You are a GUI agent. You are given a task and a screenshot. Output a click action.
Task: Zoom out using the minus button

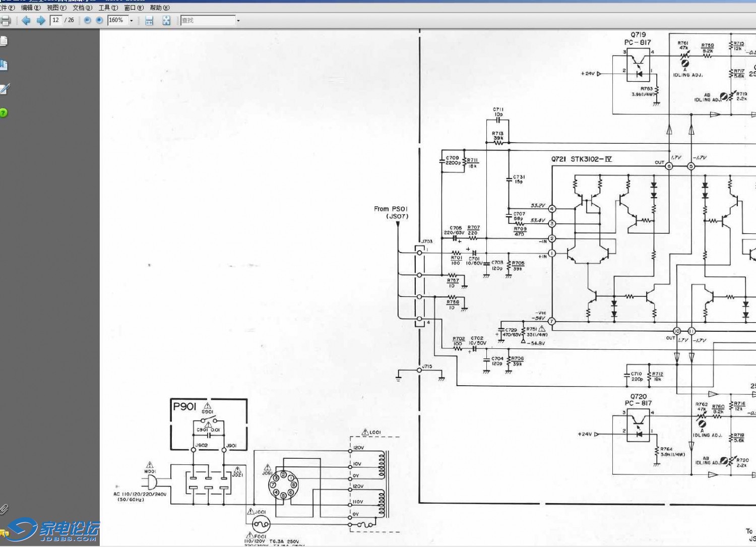point(88,21)
